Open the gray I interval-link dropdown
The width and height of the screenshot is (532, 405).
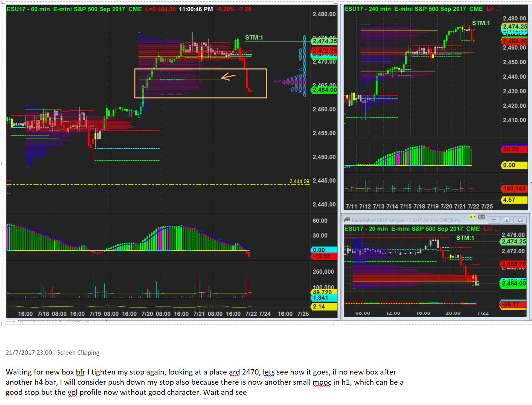click(481, 217)
